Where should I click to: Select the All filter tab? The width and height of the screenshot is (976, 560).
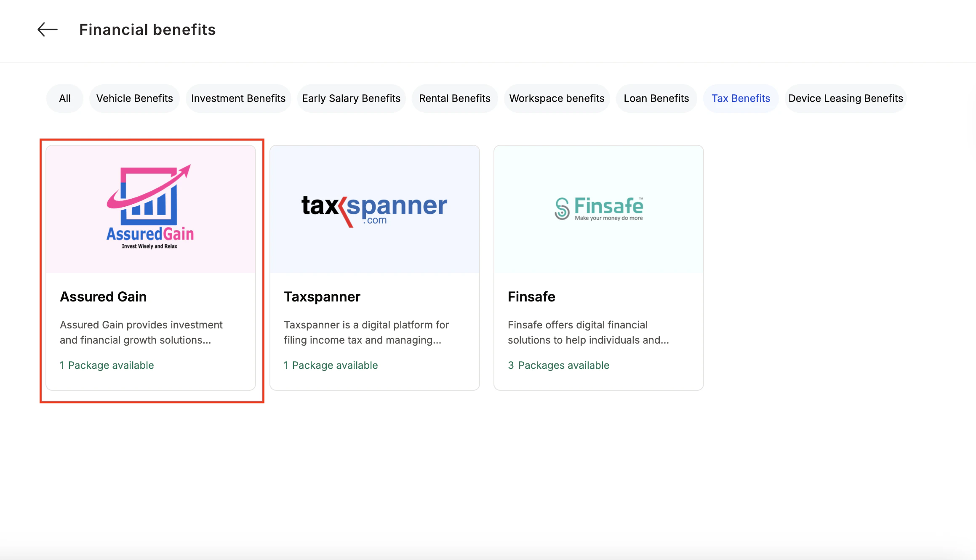(x=65, y=99)
